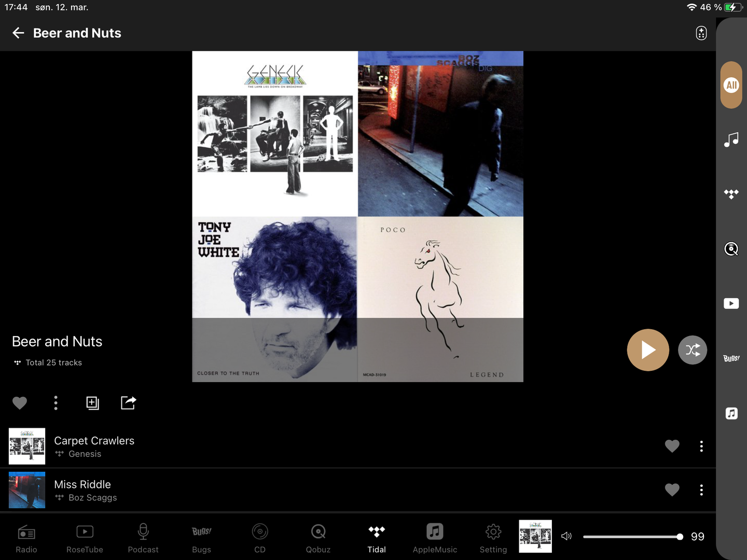Favorite the Beer and Nuts playlist

[20, 403]
